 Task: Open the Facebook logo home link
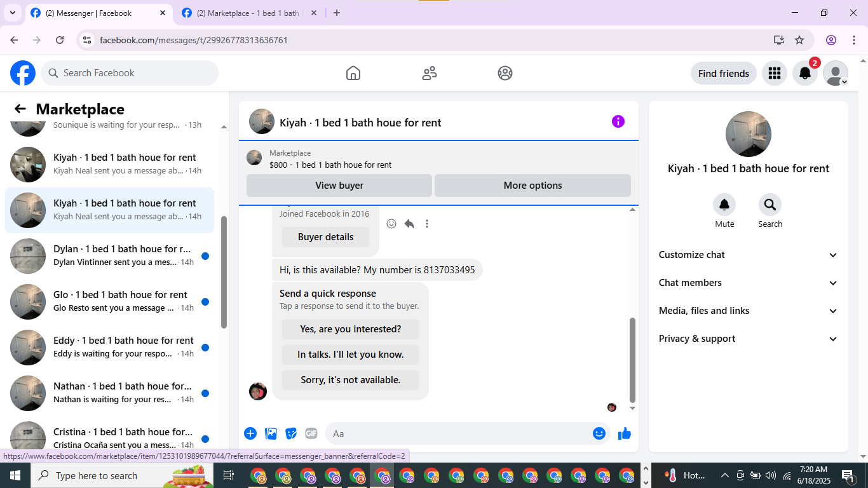(23, 73)
